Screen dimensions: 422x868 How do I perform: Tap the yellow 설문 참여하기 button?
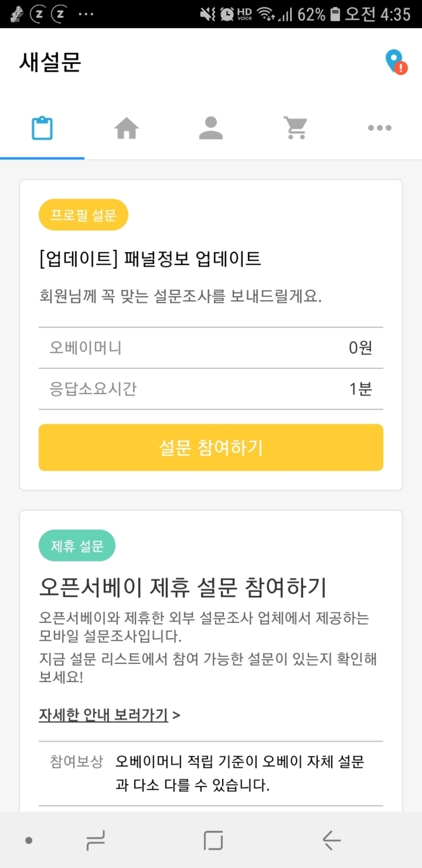click(x=211, y=447)
